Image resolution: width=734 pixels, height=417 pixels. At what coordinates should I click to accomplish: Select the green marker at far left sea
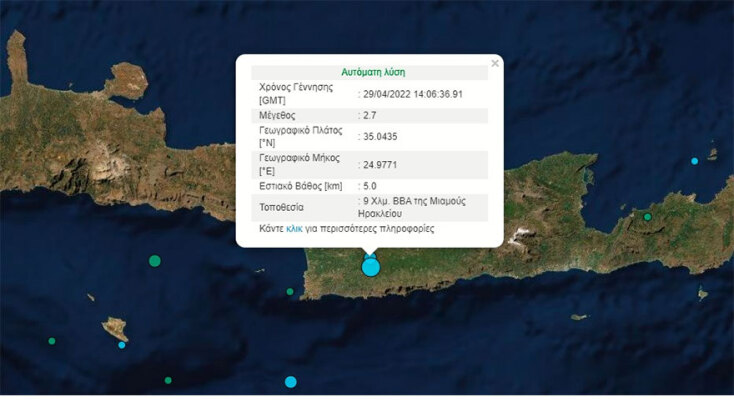52,341
